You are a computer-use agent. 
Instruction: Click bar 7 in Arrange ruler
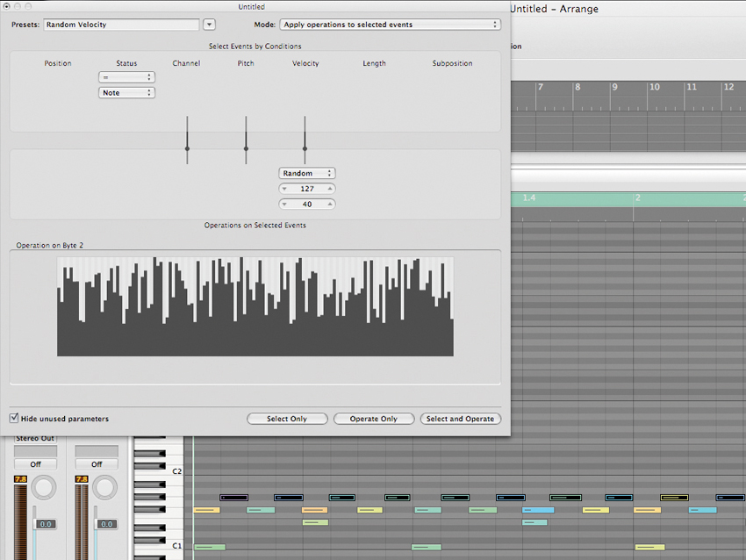[x=541, y=87]
